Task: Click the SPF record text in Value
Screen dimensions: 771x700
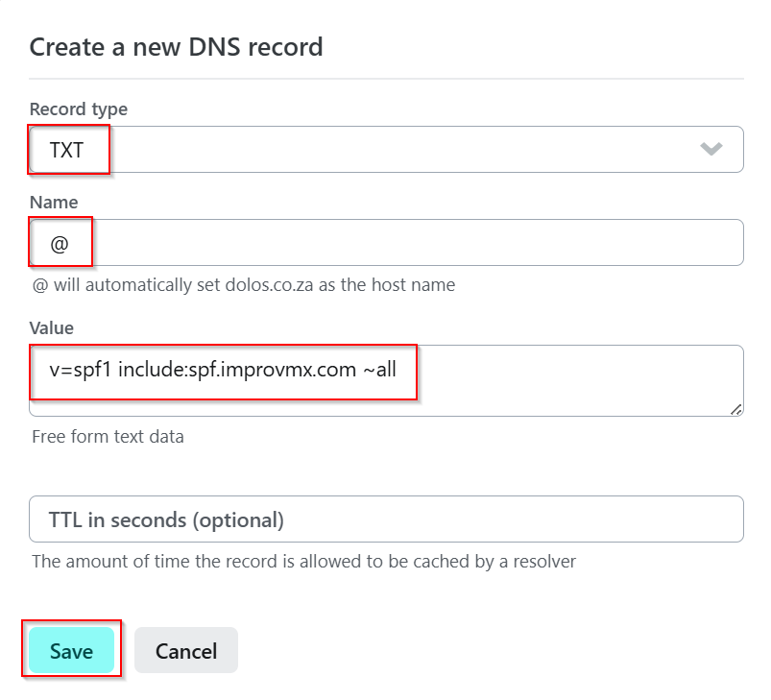Action: pyautogui.click(x=223, y=370)
